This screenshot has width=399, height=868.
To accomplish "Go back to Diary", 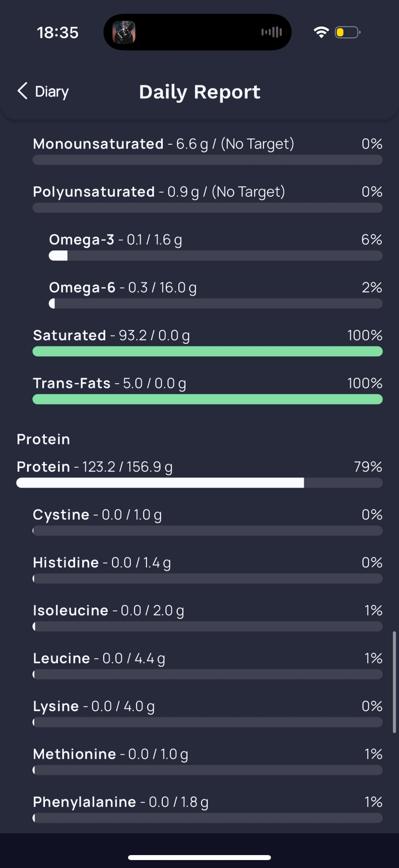I will [x=43, y=91].
